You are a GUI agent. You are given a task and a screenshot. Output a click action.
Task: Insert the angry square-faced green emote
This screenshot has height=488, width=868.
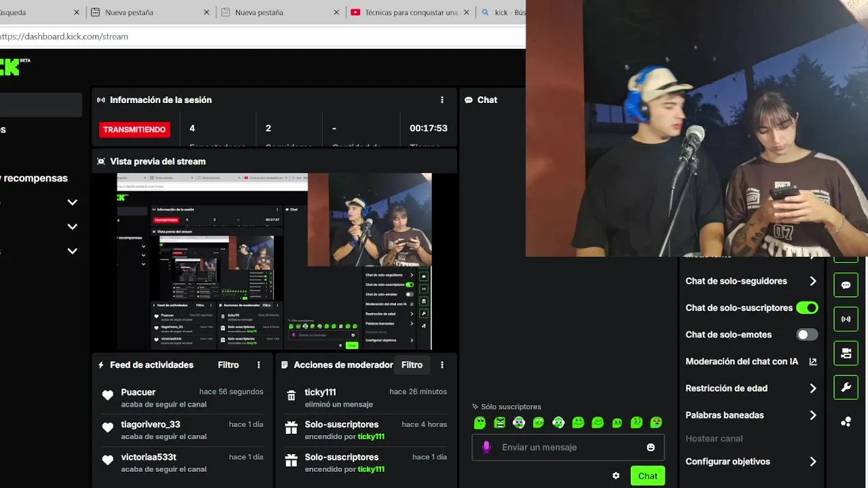click(500, 423)
